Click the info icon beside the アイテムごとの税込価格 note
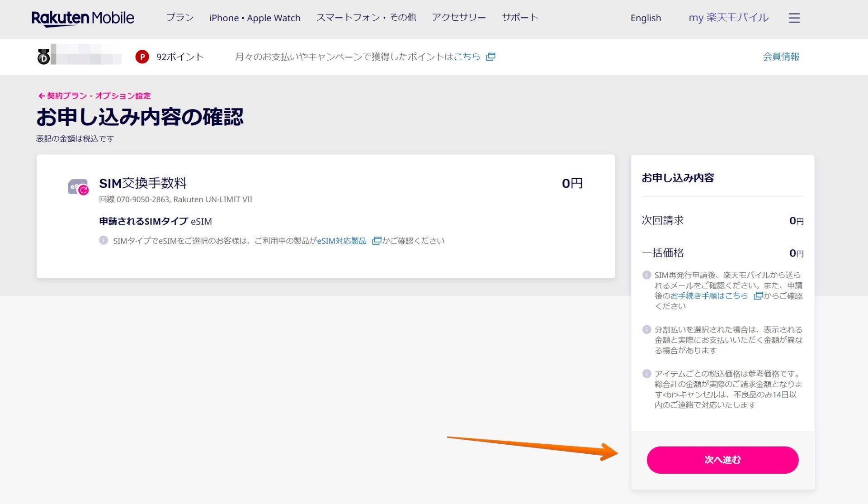Image resolution: width=868 pixels, height=504 pixels. (646, 374)
